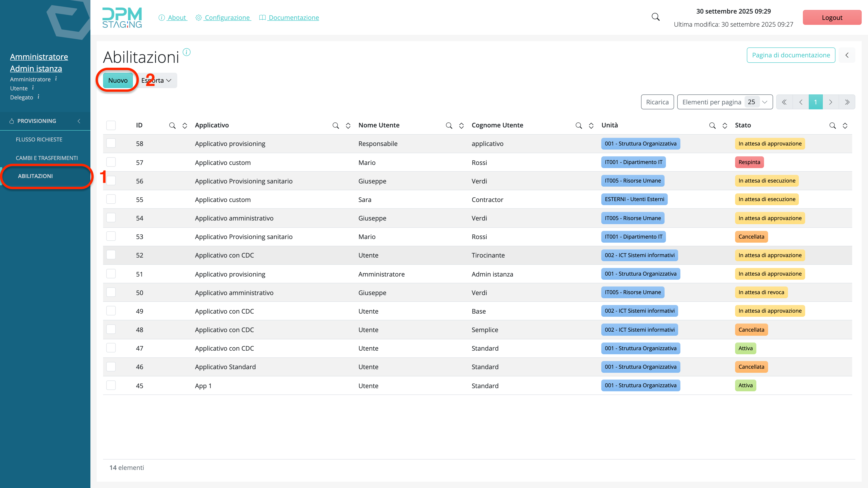Open CAMBI E TRASFERIMENTI menu item

click(x=47, y=158)
